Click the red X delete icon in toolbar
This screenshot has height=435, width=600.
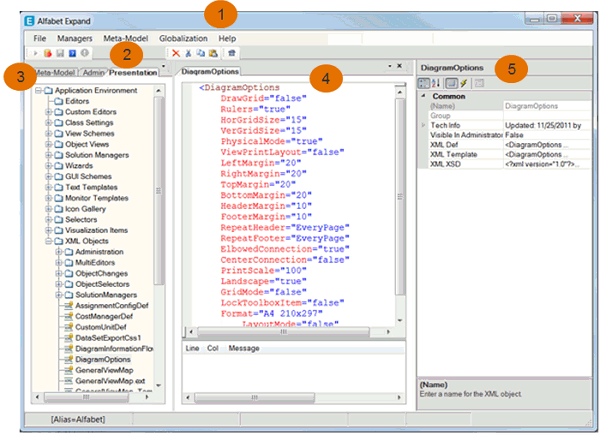coord(177,52)
